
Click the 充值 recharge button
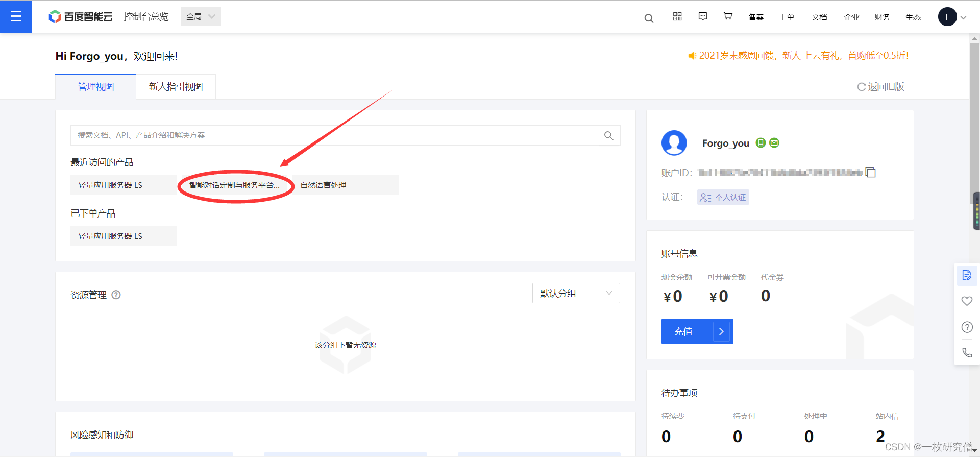(x=697, y=331)
